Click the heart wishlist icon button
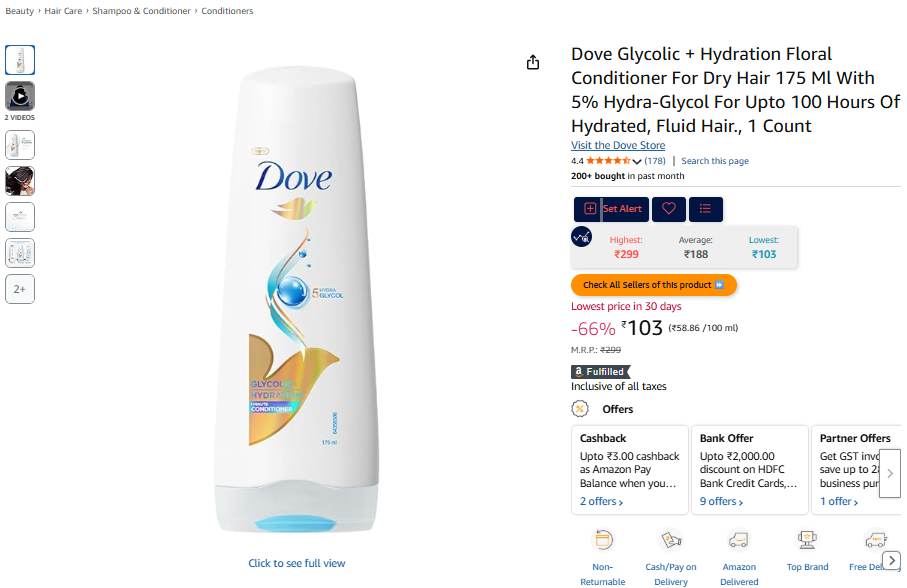Viewport: 907px width, 588px height. coord(669,209)
